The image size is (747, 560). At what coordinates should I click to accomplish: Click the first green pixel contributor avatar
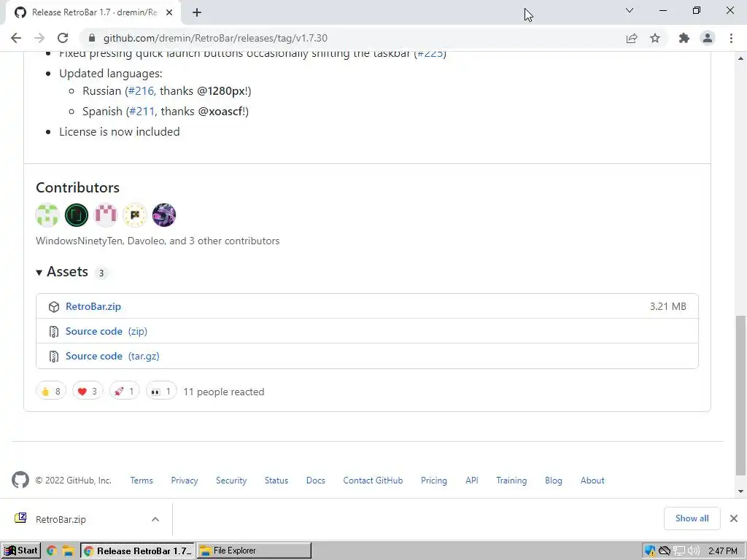[x=47, y=215]
